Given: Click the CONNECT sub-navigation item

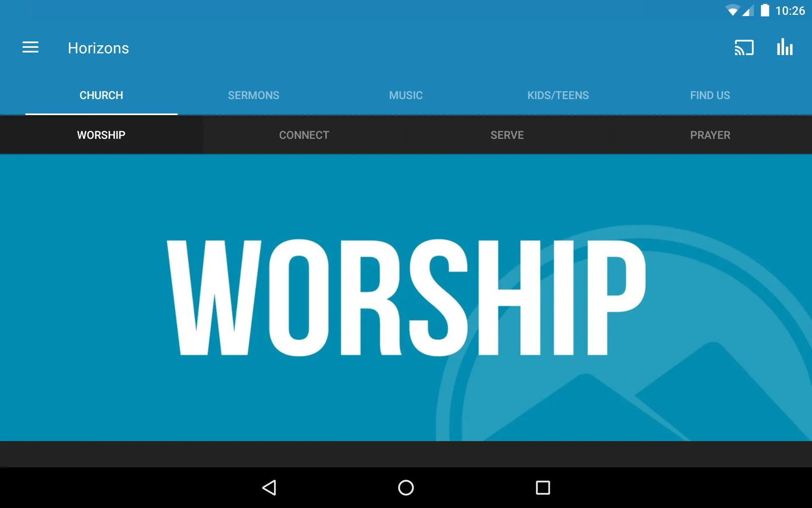Looking at the screenshot, I should 304,135.
